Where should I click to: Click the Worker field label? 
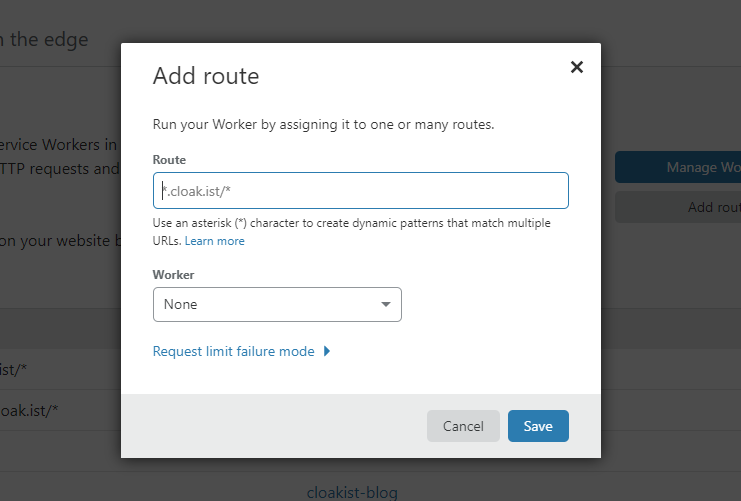pyautogui.click(x=173, y=274)
